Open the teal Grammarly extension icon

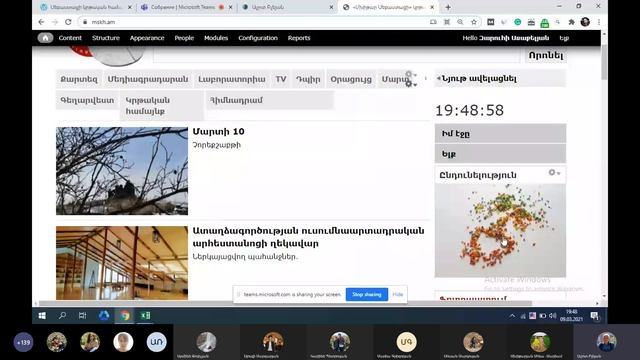tap(518, 22)
